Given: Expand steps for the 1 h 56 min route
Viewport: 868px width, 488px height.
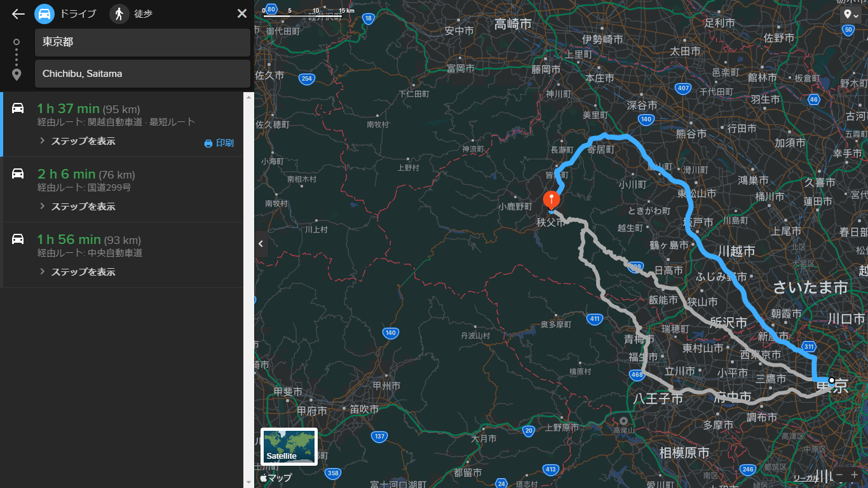Looking at the screenshot, I should coord(83,272).
